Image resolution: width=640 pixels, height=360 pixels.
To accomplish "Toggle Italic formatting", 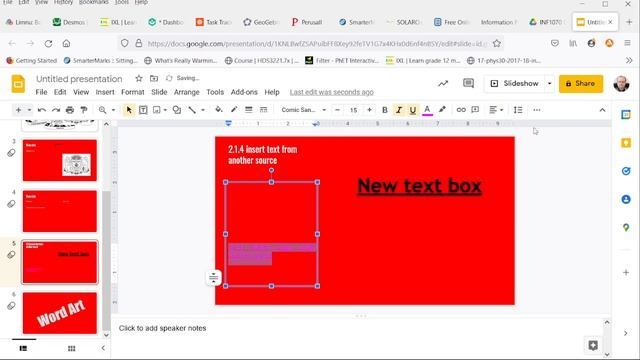I will 399,110.
